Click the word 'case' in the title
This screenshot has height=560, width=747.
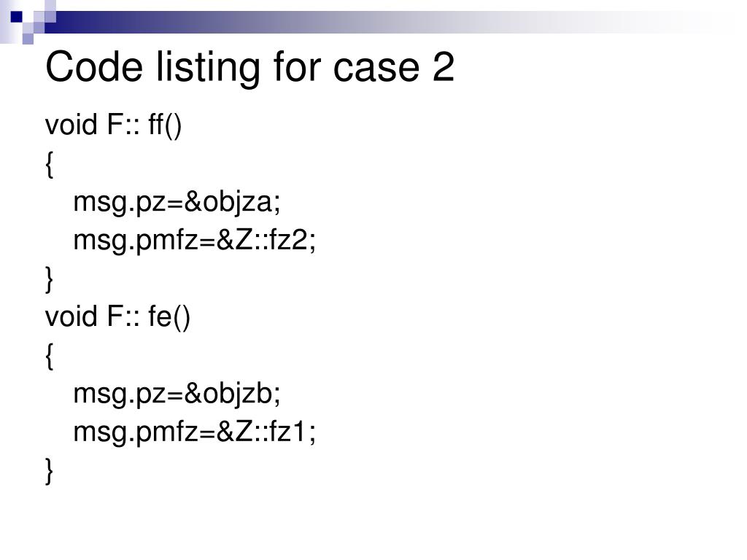376,68
